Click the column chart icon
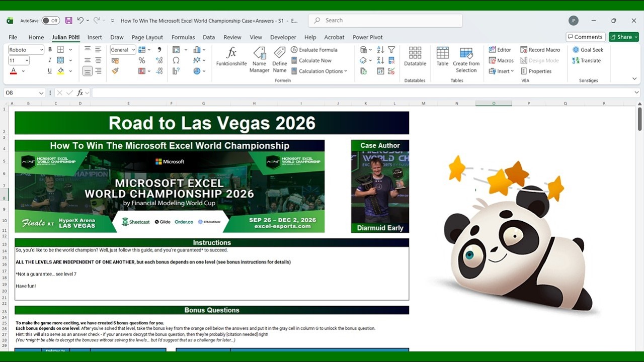Viewport: 644px width, 362px height. [x=197, y=50]
